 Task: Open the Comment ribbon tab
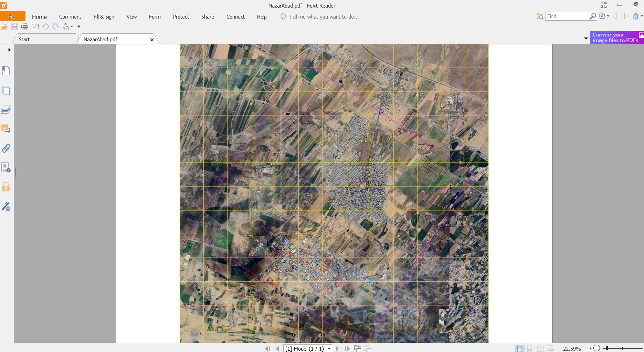coord(70,17)
